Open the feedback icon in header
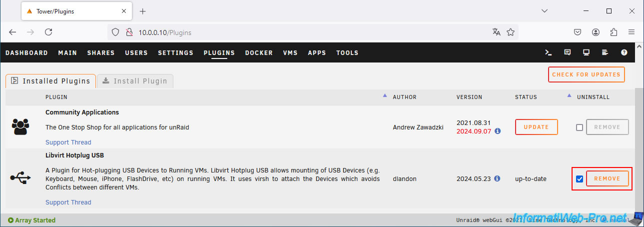Viewport: 644px width, 227px height. (x=567, y=52)
